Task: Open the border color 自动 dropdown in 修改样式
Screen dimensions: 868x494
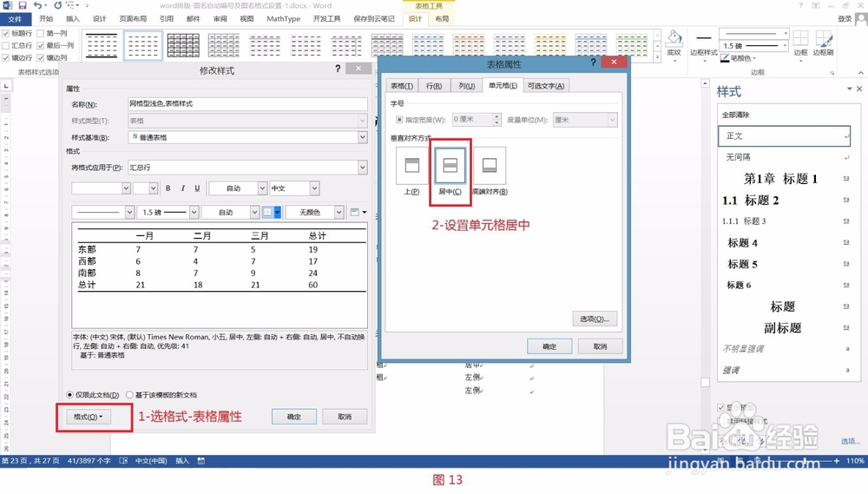Action: [254, 212]
